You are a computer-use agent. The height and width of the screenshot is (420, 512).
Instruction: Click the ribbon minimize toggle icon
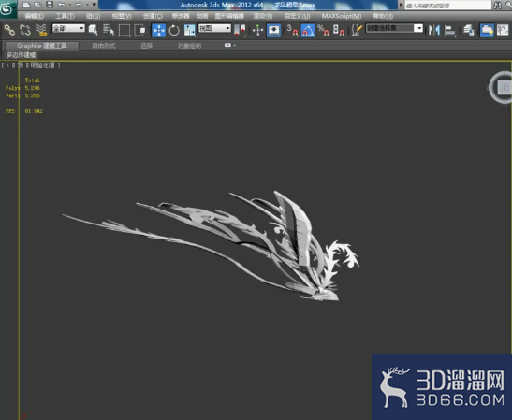[228, 45]
